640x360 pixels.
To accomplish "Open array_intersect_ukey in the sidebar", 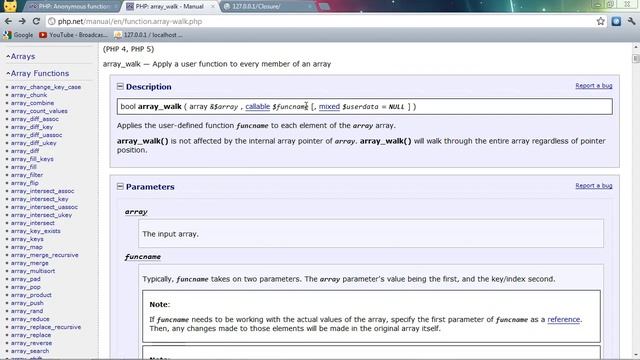I will click(41, 215).
